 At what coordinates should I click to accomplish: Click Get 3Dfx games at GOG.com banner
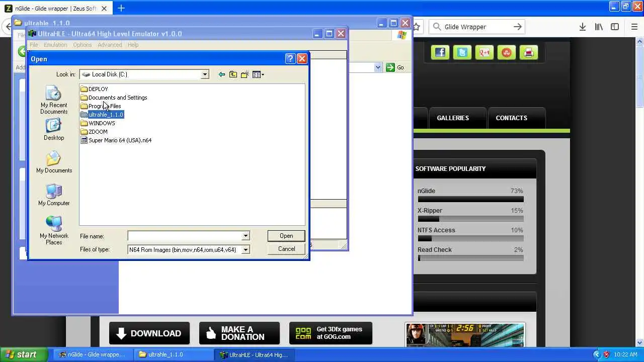[331, 333]
